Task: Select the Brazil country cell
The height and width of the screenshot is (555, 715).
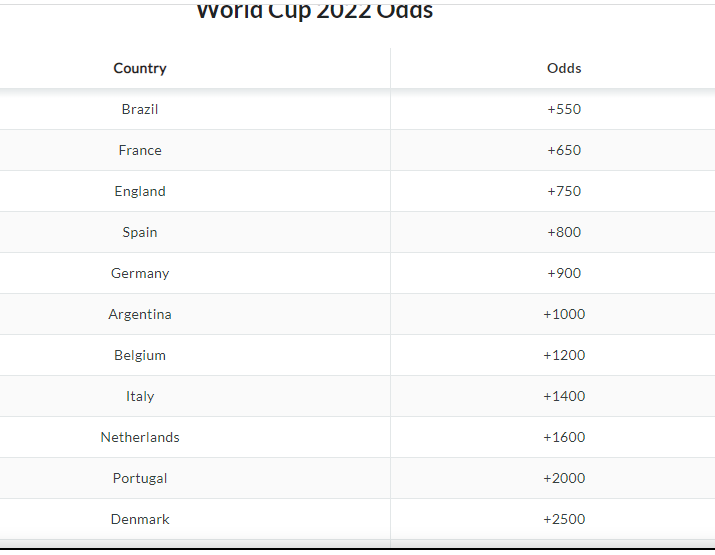Action: click(x=140, y=109)
